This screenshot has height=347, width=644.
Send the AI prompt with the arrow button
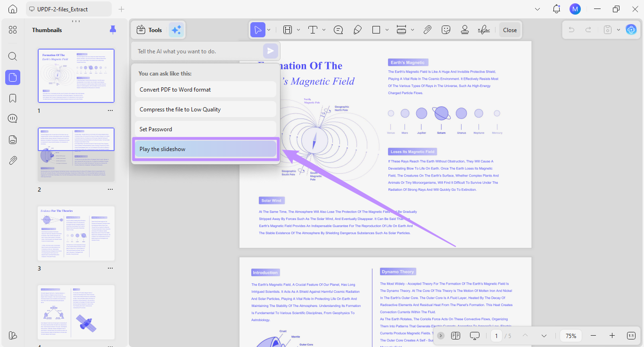(x=270, y=51)
